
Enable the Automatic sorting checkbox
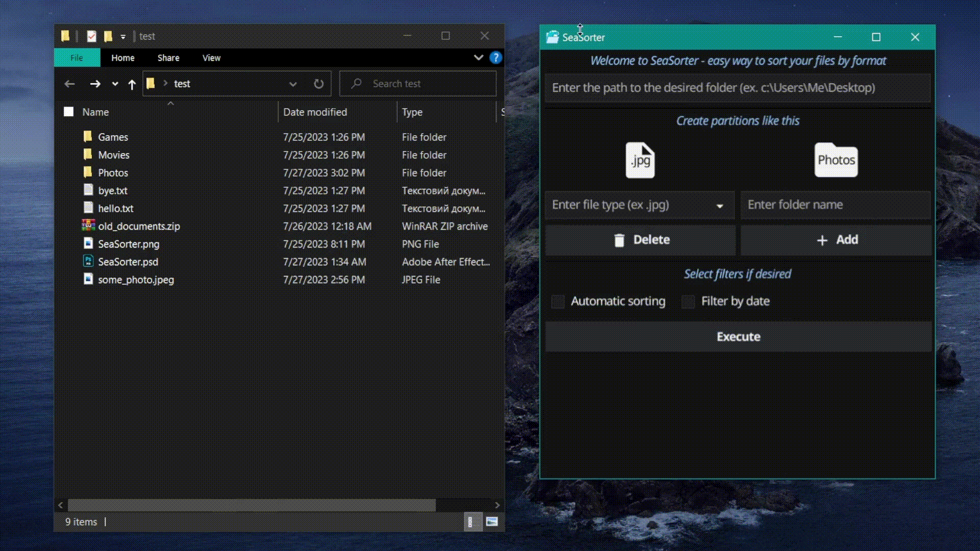coord(558,302)
